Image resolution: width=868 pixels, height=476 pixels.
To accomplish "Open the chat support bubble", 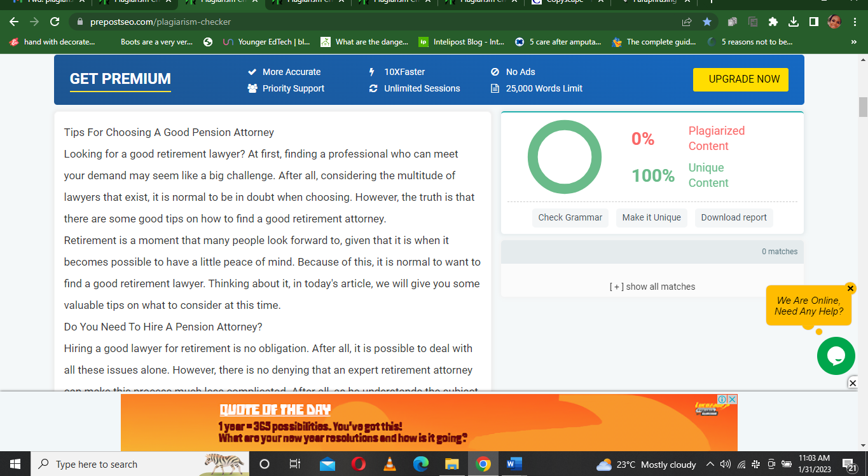I will pyautogui.click(x=836, y=356).
